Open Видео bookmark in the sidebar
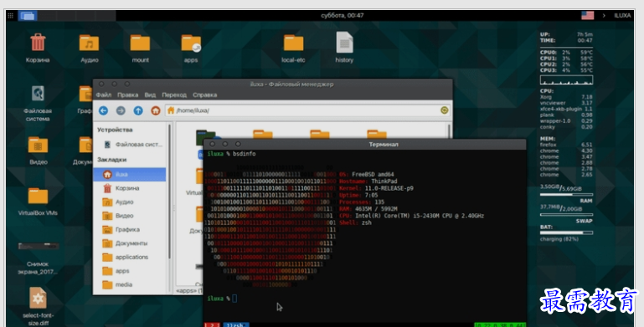644x327 pixels. coord(130,216)
